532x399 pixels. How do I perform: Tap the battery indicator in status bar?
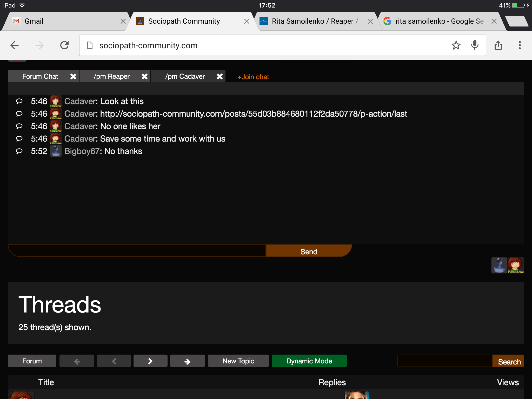click(518, 5)
